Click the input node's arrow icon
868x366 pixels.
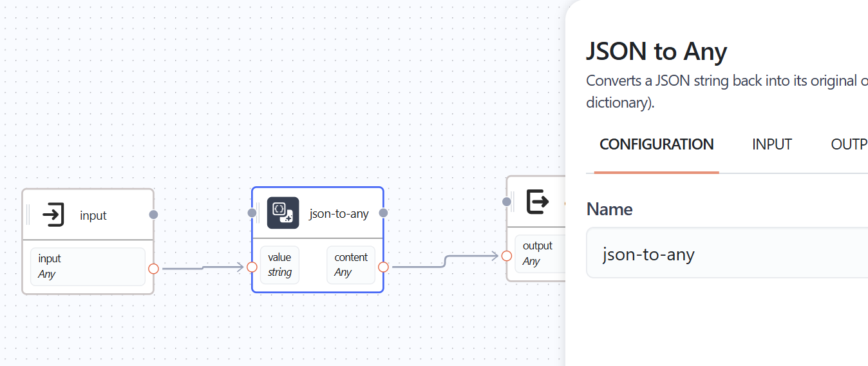pos(53,215)
